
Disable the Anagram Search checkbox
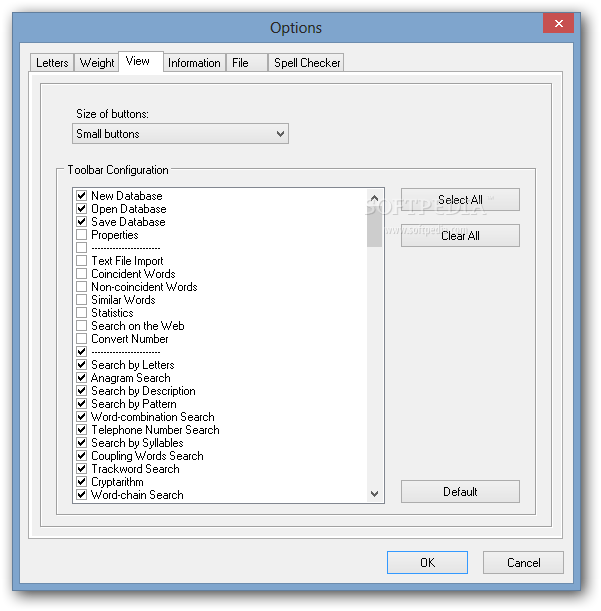point(81,378)
